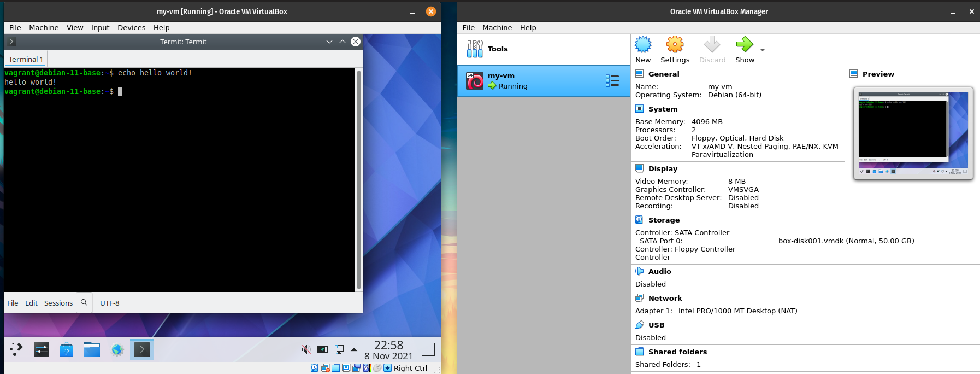
Task: Open the file manager folder icon
Action: click(x=92, y=349)
